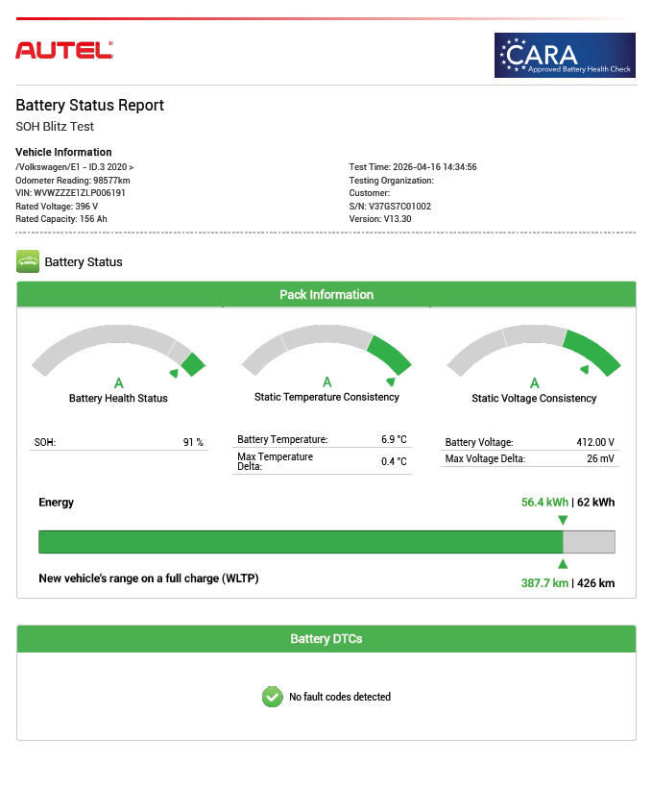The image size is (652, 812).
Task: Click the SOH 91 % value row
Action: 119,442
